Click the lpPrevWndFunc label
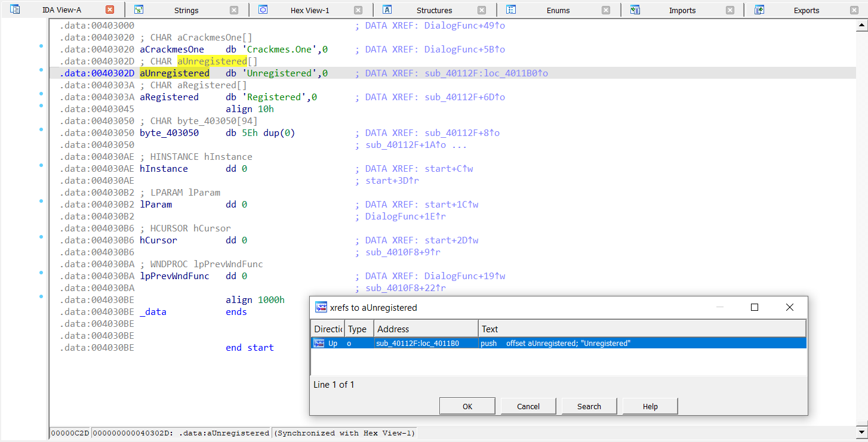This screenshot has width=868, height=442. [x=174, y=276]
